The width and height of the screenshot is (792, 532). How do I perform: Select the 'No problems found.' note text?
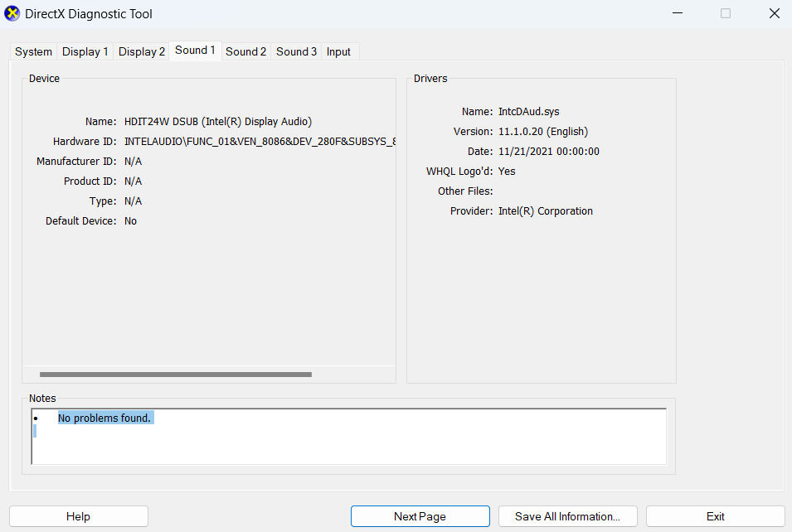point(104,418)
